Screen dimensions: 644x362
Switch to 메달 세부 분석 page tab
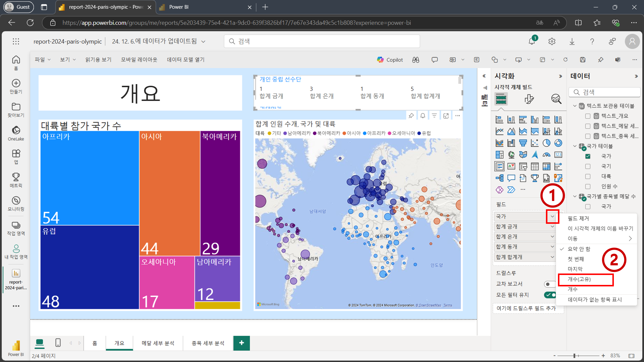[x=158, y=343]
